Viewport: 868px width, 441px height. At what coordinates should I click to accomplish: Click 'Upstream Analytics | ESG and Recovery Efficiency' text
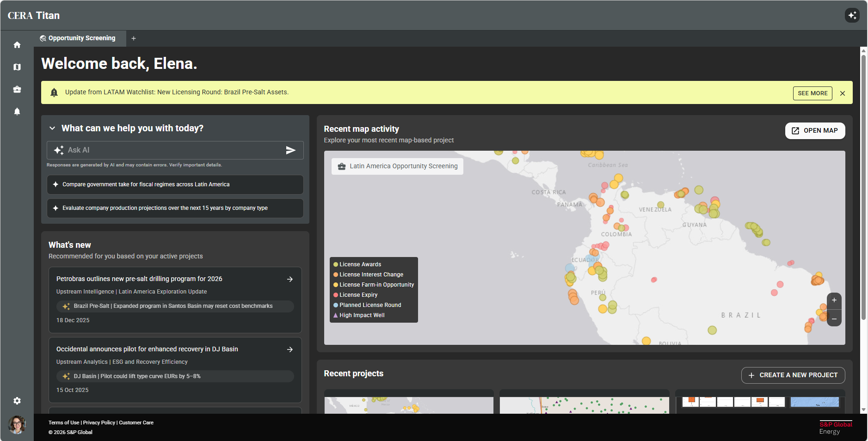(122, 362)
